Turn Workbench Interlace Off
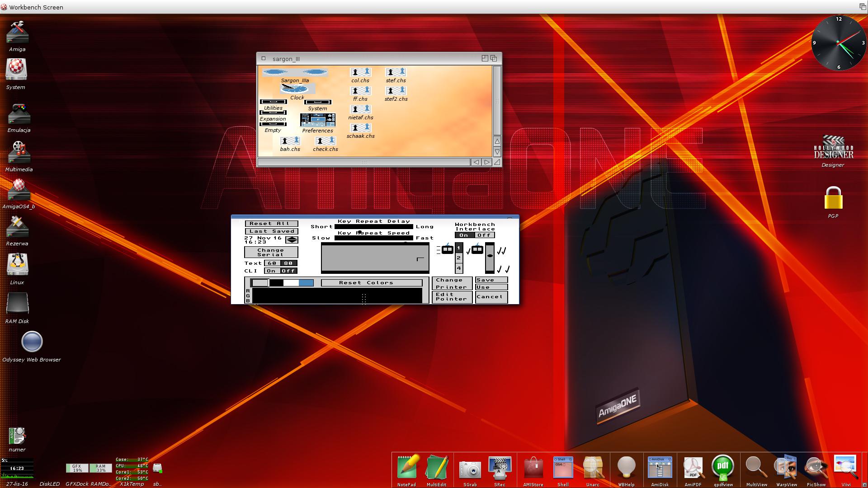 coord(484,235)
